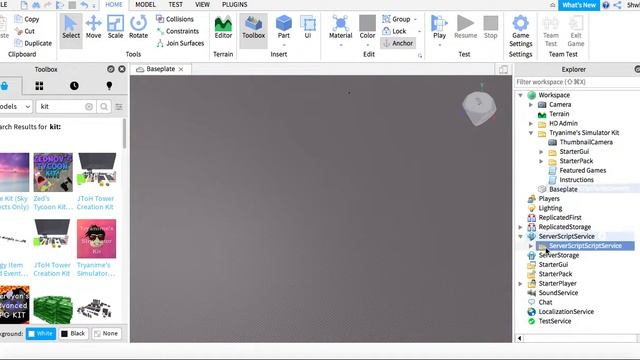Activate the Move tool
This screenshot has width=640, height=360.
tap(93, 27)
